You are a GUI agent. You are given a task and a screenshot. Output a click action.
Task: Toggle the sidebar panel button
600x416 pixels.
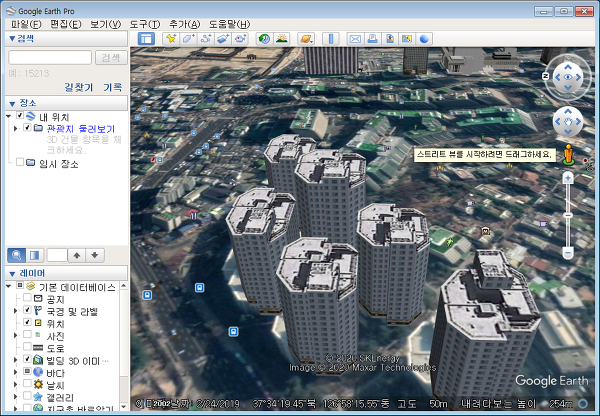[x=146, y=39]
